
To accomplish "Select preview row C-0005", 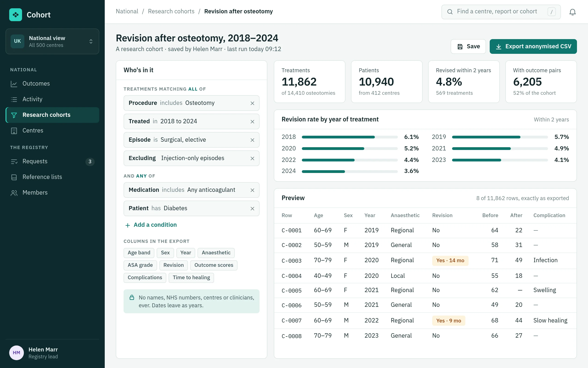I will (425, 290).
